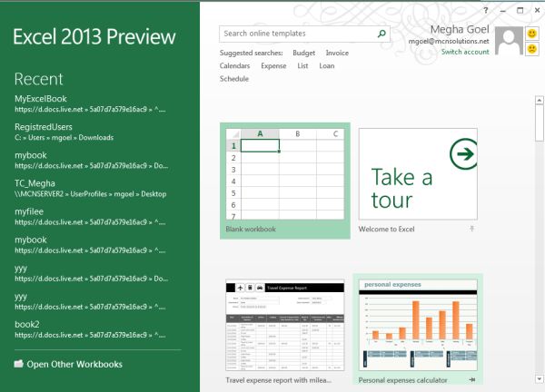Open recent file book2
Viewport: 545px width, 392px height.
90,329
